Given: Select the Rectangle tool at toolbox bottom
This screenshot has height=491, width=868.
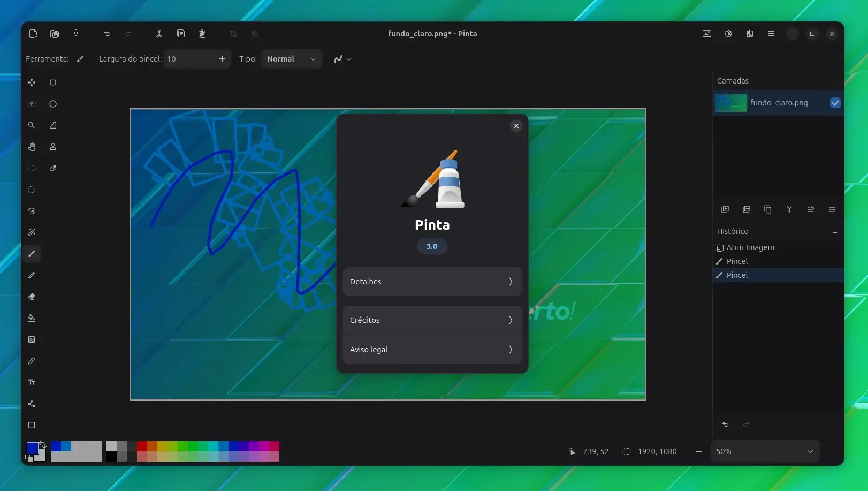Looking at the screenshot, I should coord(32,425).
